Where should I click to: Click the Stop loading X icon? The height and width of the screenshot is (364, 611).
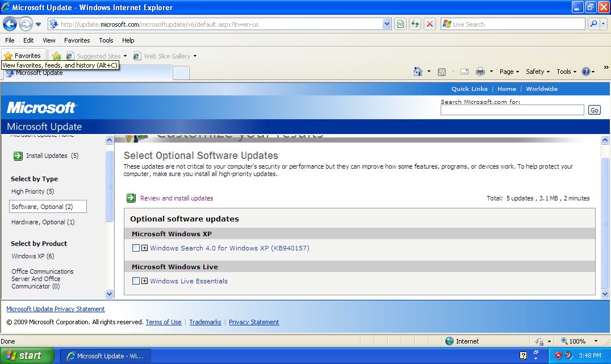(429, 24)
